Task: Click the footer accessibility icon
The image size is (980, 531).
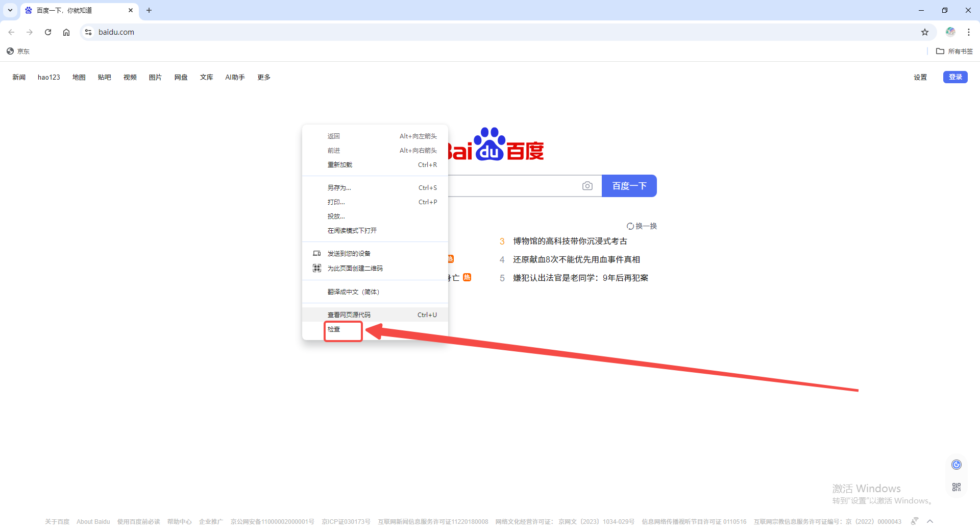Action: coord(915,521)
